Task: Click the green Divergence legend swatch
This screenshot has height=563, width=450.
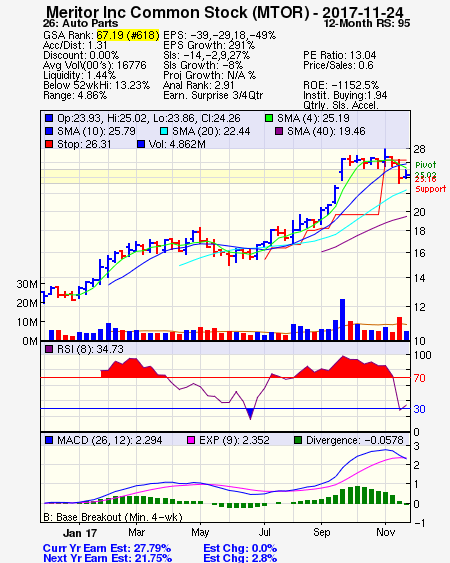Action: pyautogui.click(x=298, y=440)
